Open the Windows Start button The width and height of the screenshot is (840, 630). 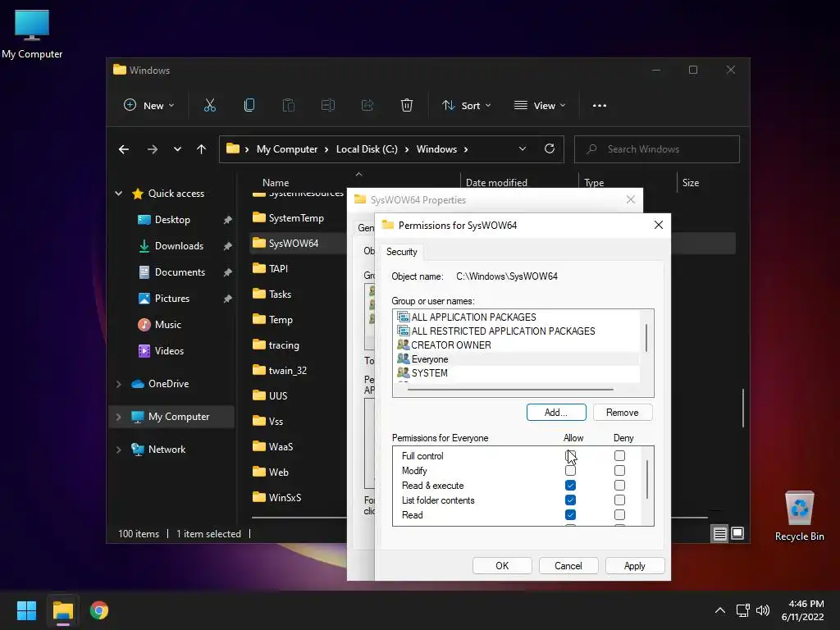click(26, 610)
